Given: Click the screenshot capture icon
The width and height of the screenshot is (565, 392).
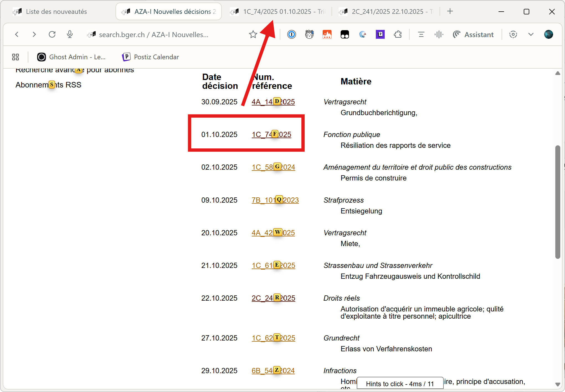Looking at the screenshot, I should pyautogui.click(x=513, y=34).
